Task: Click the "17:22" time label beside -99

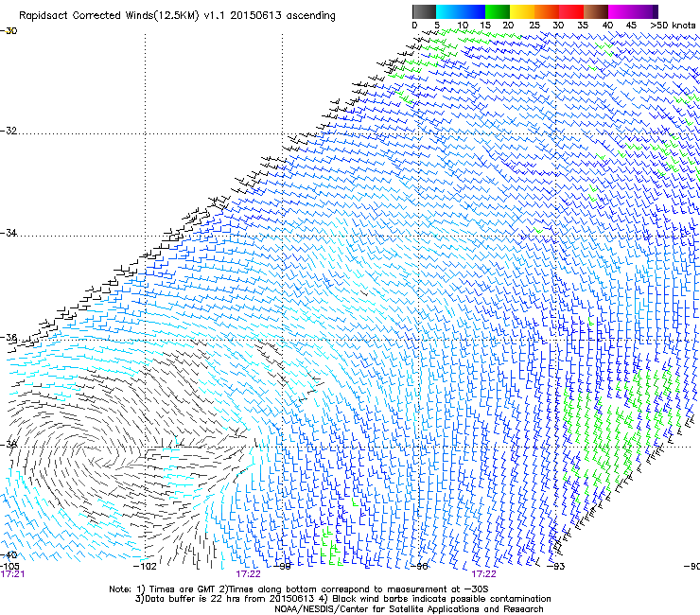Action: coord(248,574)
